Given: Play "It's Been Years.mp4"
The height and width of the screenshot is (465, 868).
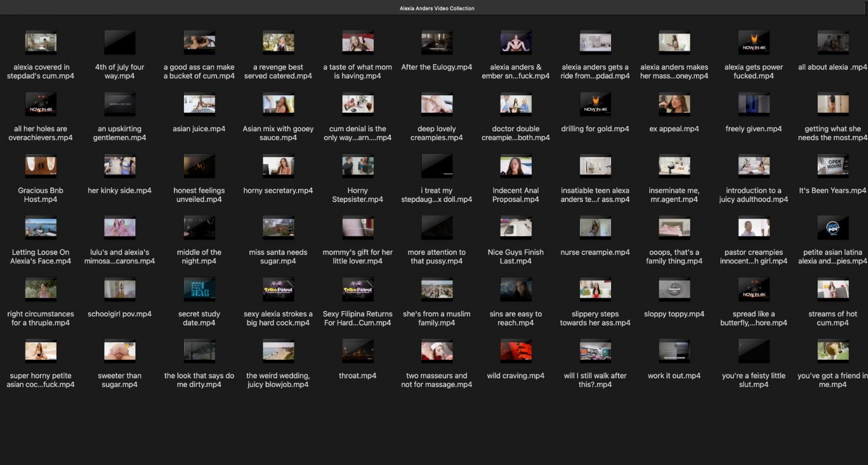Looking at the screenshot, I should [x=832, y=165].
